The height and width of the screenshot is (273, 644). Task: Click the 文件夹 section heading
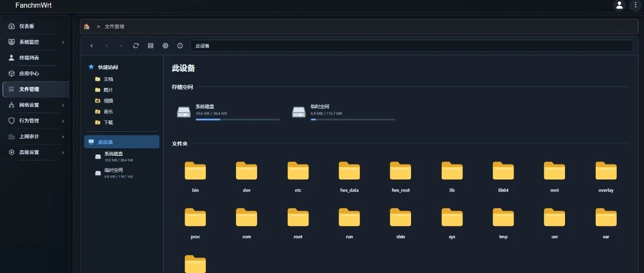[x=180, y=144]
